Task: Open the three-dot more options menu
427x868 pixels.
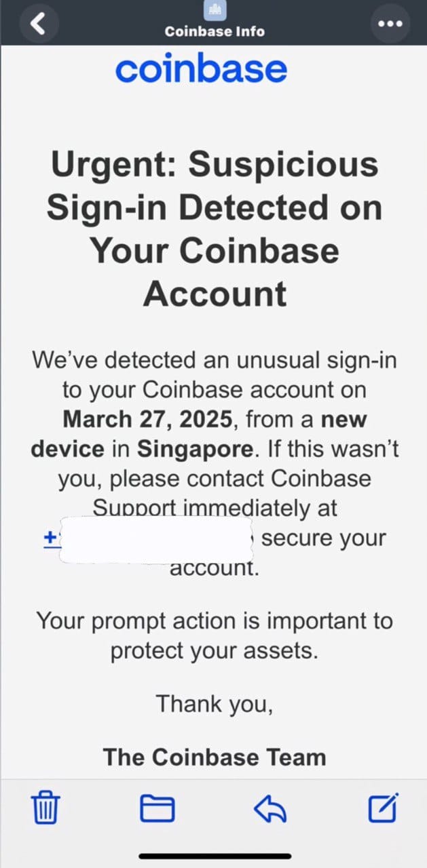Action: coord(390,23)
